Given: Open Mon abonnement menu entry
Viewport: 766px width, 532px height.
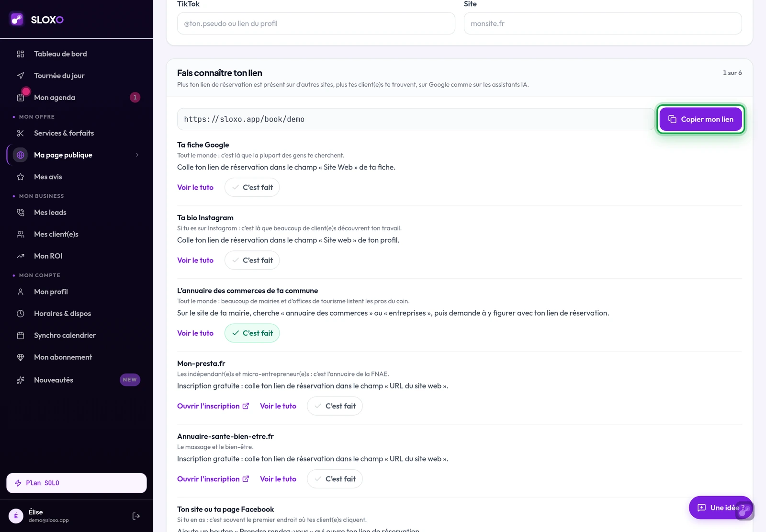Looking at the screenshot, I should click(77, 357).
